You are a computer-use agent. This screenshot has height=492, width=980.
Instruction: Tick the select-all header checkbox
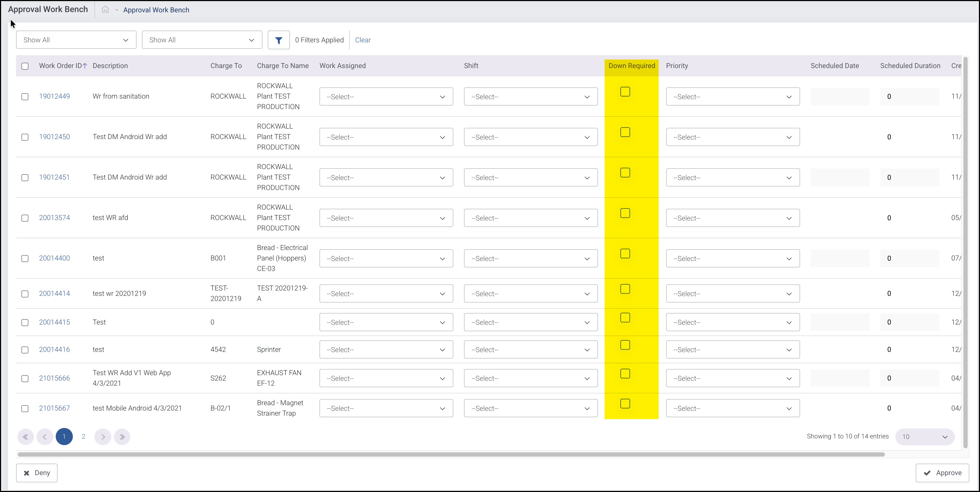[x=25, y=66]
